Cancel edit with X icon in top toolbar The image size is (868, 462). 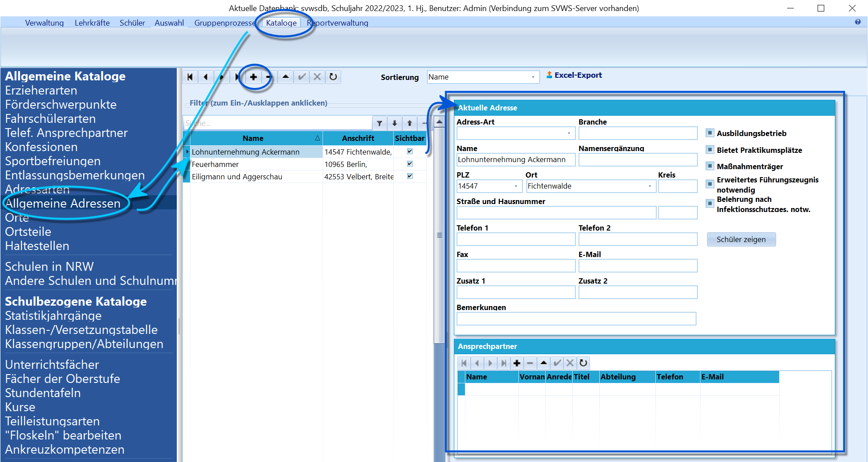tap(317, 77)
